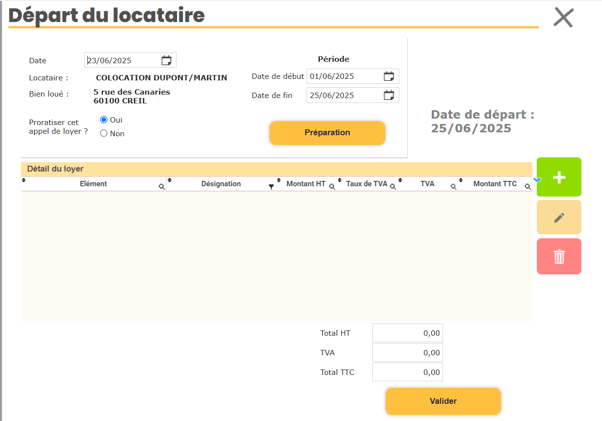The width and height of the screenshot is (602, 421).
Task: Click the Montant TTC column header
Action: [495, 184]
